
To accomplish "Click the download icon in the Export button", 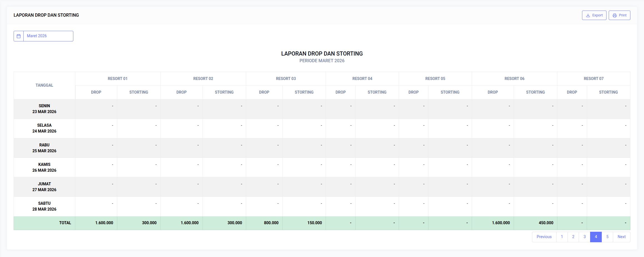I will 588,16.
